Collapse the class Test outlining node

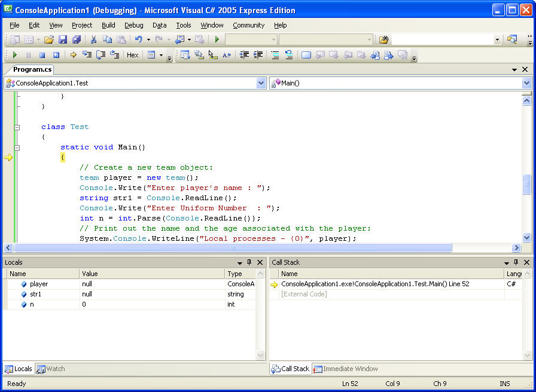[x=17, y=127]
